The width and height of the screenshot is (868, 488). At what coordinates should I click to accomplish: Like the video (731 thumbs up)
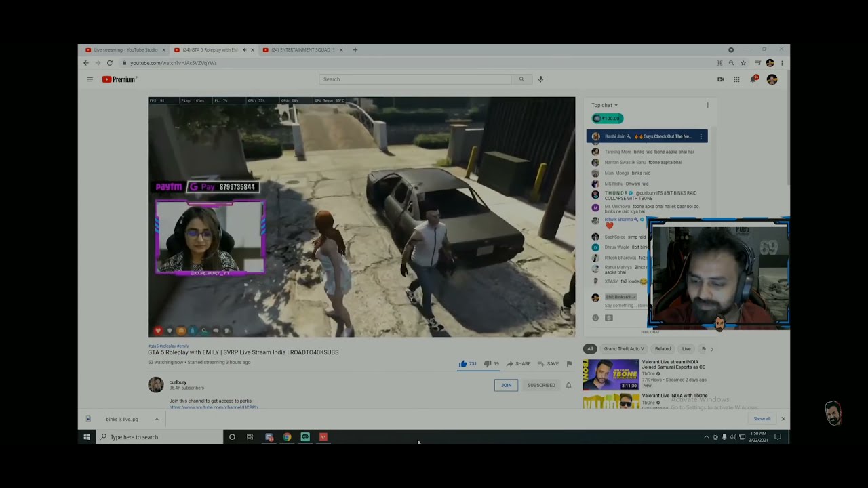(x=468, y=364)
